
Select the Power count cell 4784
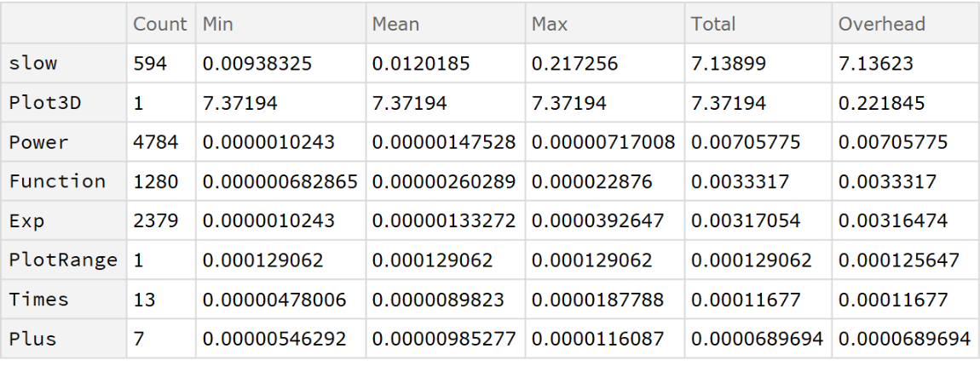pyautogui.click(x=156, y=142)
